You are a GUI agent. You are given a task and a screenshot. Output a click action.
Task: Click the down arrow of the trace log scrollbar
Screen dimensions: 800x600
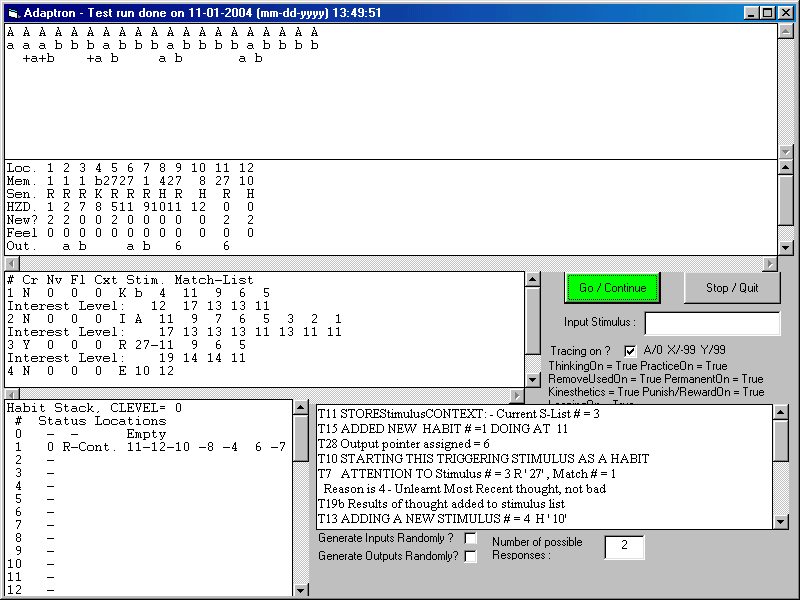[781, 521]
